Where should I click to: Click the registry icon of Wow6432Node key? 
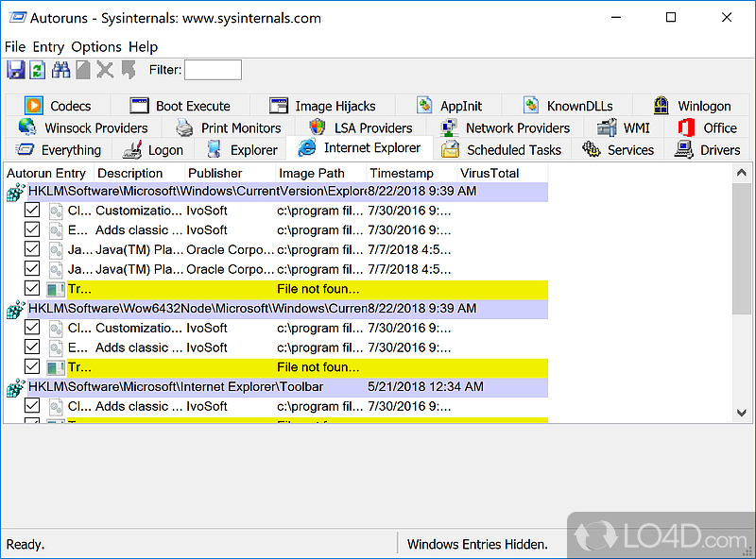(15, 309)
